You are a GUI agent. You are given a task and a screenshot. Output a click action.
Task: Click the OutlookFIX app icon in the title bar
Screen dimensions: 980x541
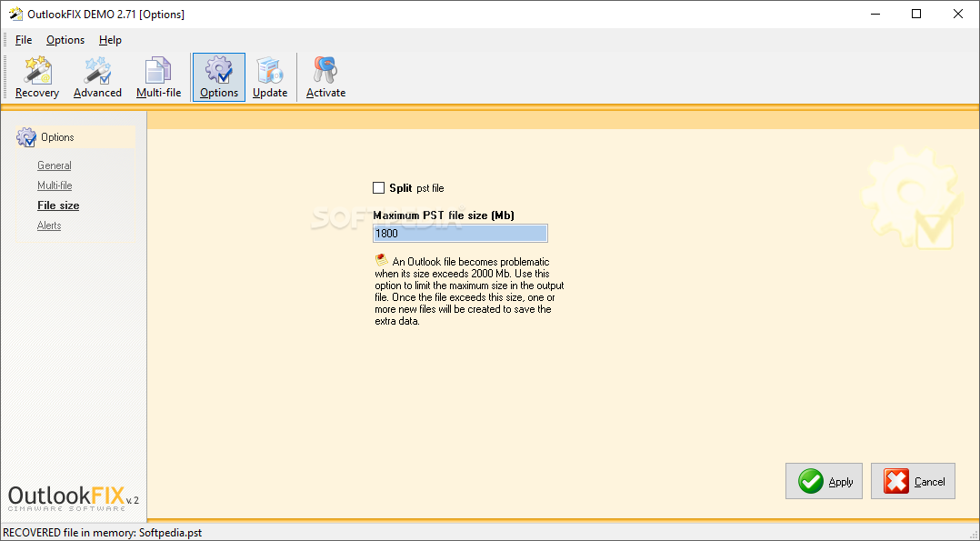[x=15, y=14]
